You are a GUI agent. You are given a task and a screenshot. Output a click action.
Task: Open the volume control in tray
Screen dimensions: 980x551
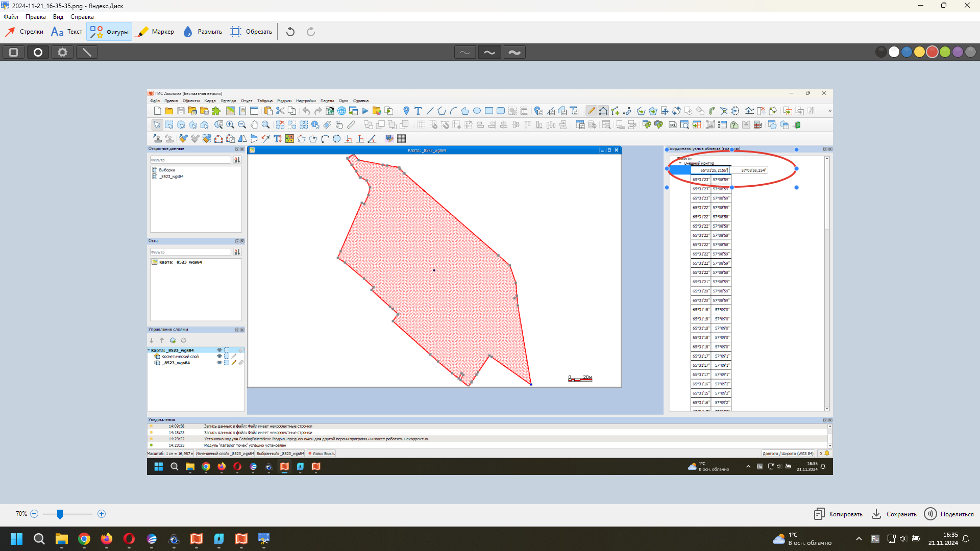tap(903, 539)
